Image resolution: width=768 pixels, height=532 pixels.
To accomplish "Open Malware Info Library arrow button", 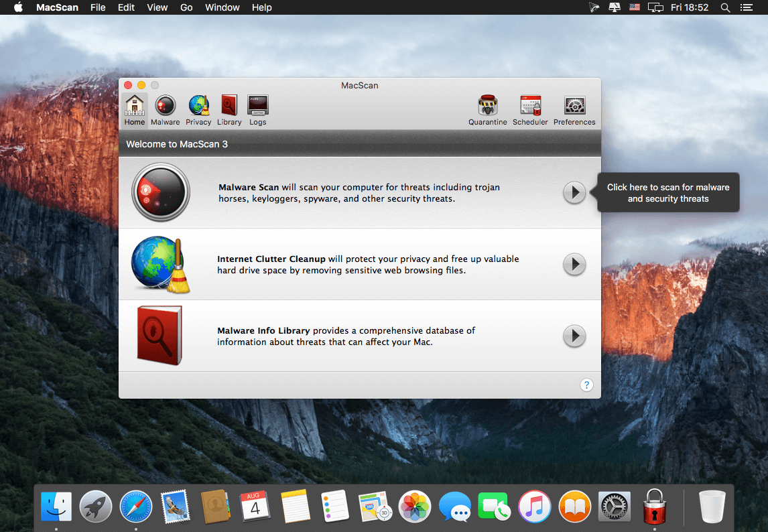I will pos(574,336).
